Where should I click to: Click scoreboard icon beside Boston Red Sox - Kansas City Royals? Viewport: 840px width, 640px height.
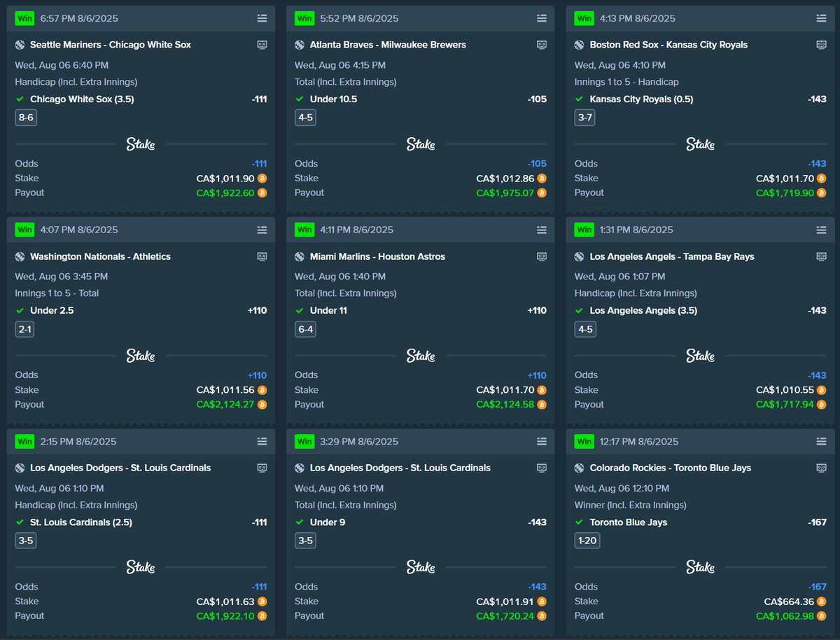(x=822, y=45)
